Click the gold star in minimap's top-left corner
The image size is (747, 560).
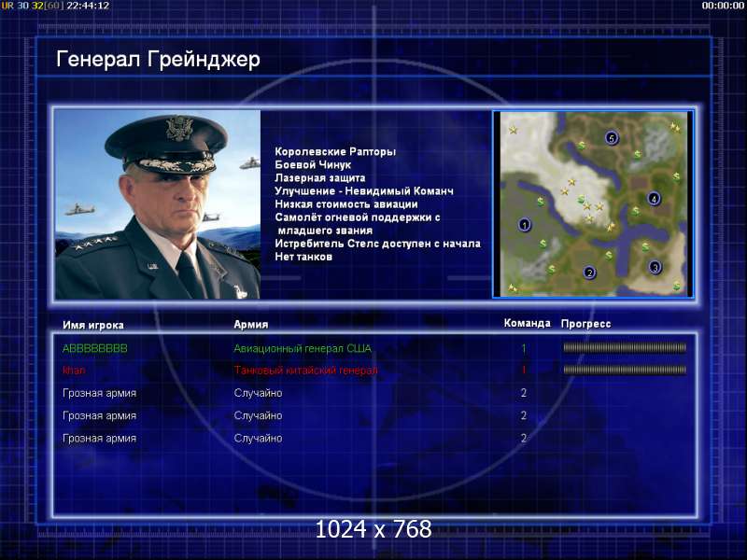coord(513,130)
